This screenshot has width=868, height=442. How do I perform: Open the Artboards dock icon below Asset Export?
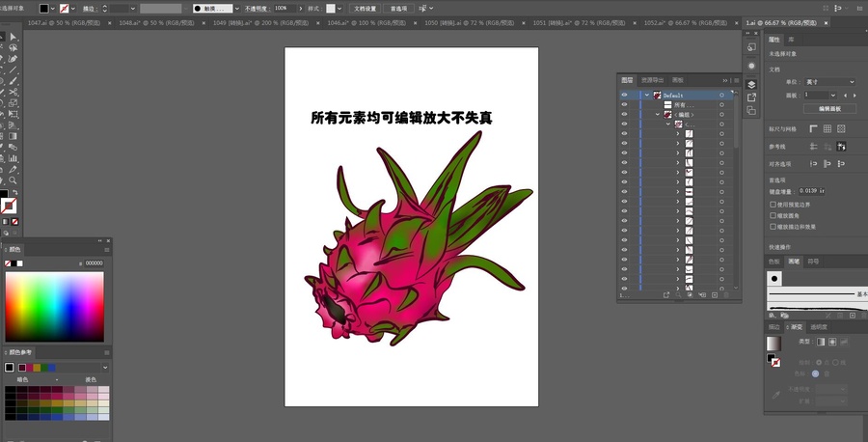click(751, 110)
